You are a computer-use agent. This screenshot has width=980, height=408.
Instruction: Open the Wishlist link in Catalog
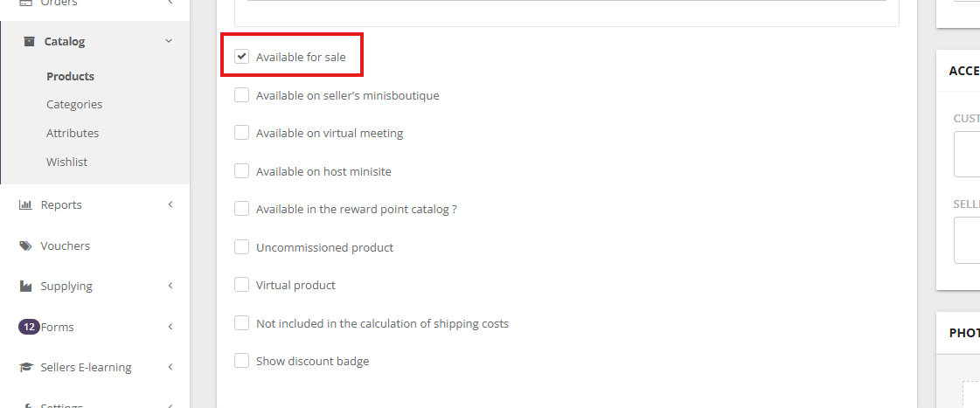coord(66,162)
